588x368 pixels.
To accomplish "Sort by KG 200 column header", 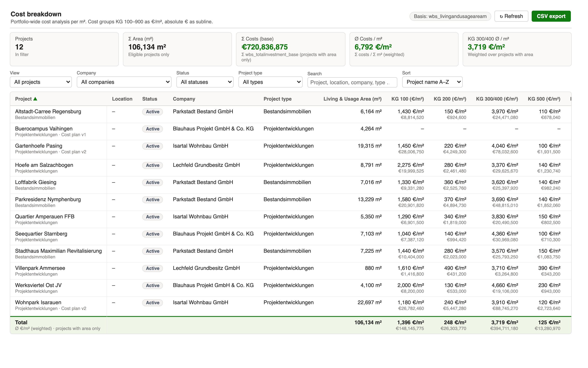I will click(x=450, y=99).
